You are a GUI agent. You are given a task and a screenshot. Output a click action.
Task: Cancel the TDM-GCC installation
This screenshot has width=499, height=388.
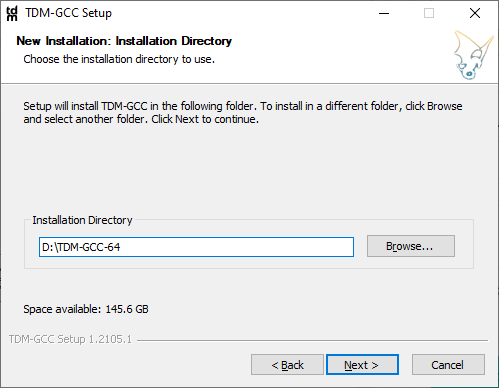pos(448,365)
